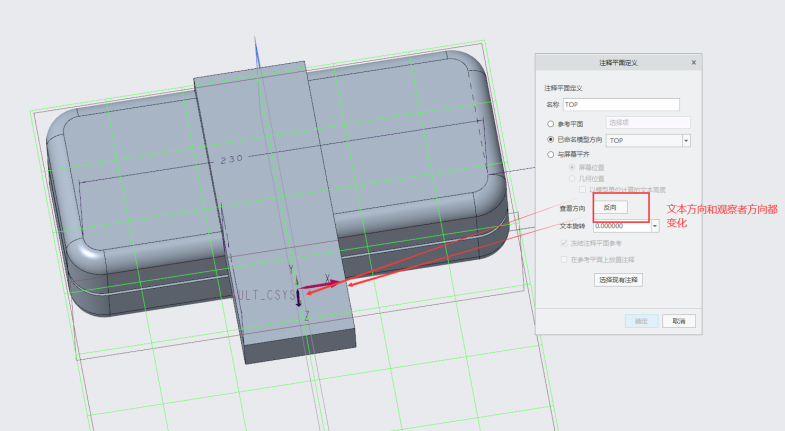The image size is (785, 431).
Task: Select the 与屏幕平齐 radio option
Action: pos(549,156)
